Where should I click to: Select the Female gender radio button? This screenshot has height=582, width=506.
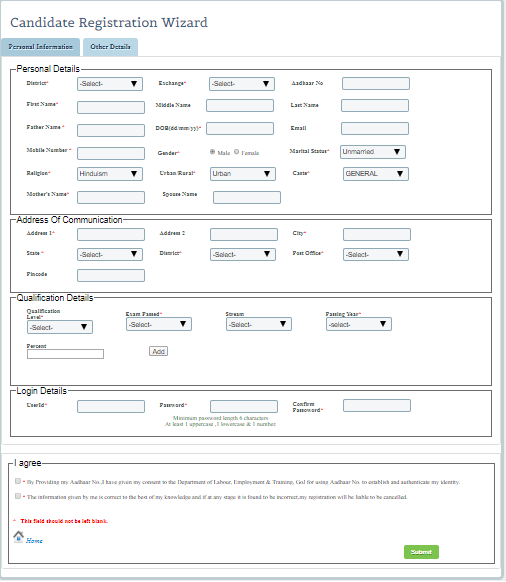point(236,152)
